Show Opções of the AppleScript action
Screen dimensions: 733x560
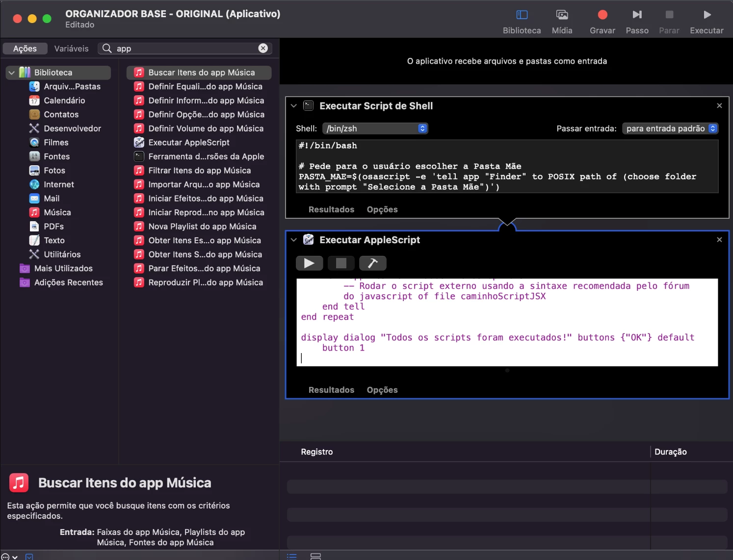pos(382,390)
